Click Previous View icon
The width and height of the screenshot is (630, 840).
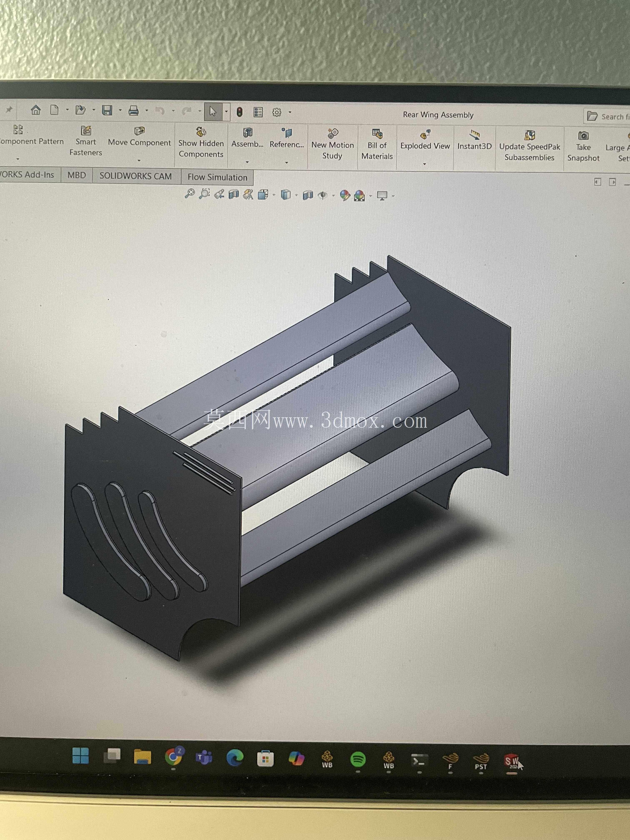[x=219, y=194]
